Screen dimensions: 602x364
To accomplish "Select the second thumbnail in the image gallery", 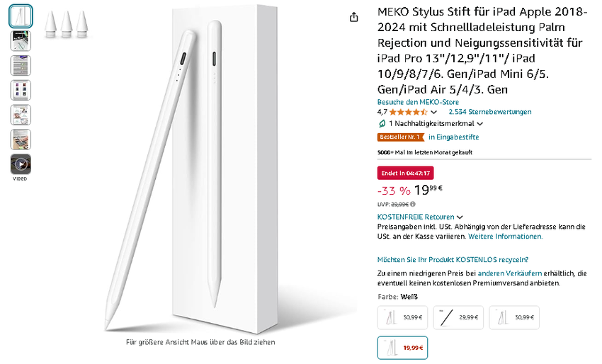I will pos(21,41).
